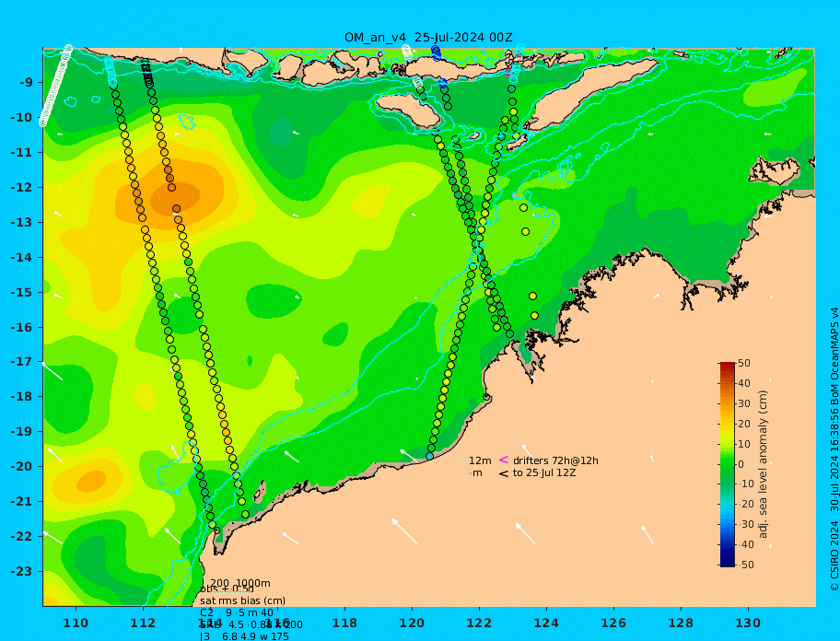
Task: Click latitude axis label '-22'
Action: (x=22, y=537)
